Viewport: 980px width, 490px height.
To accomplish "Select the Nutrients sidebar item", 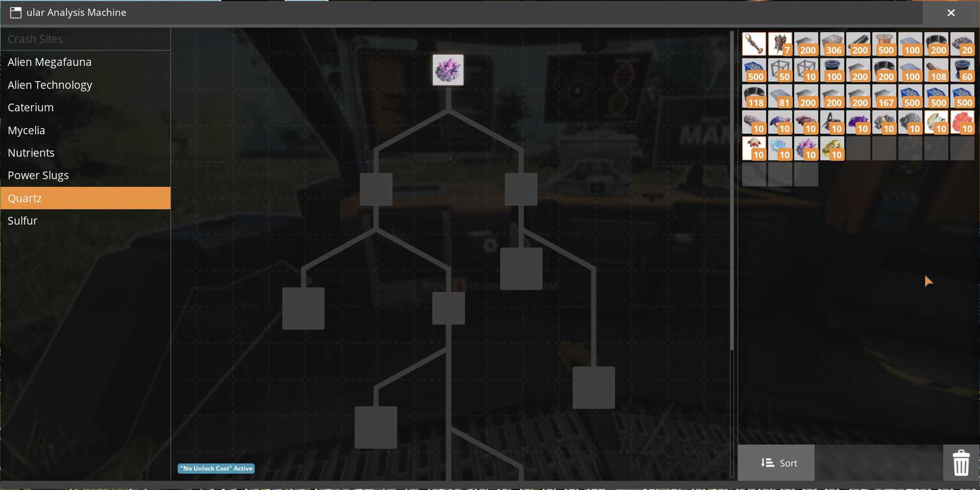I will pos(31,152).
